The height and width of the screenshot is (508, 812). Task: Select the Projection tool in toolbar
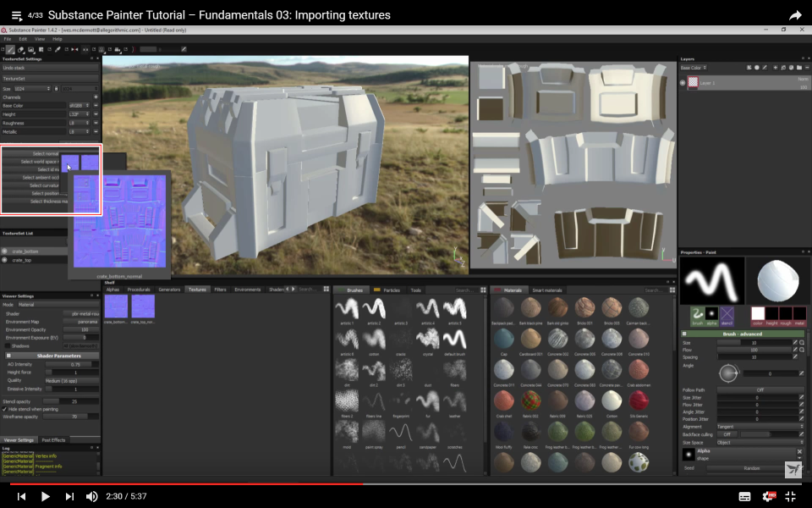point(31,50)
